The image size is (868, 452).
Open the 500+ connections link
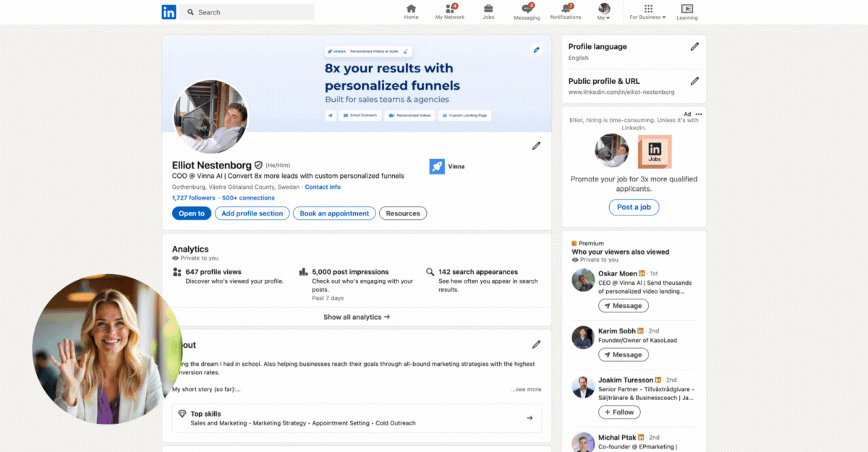point(248,197)
